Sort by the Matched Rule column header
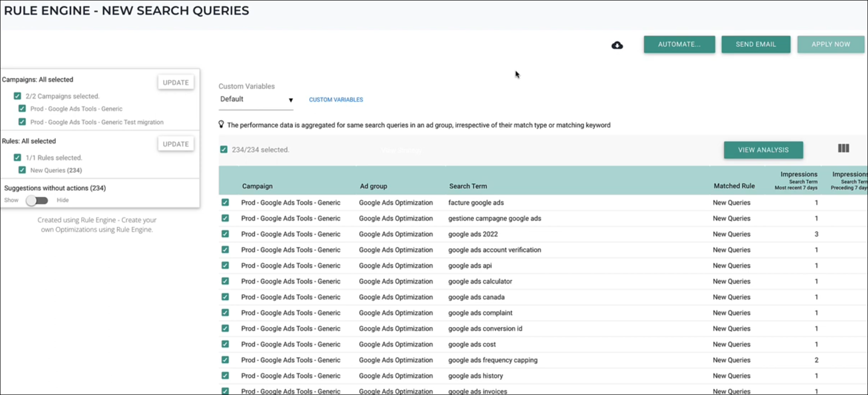 point(734,186)
